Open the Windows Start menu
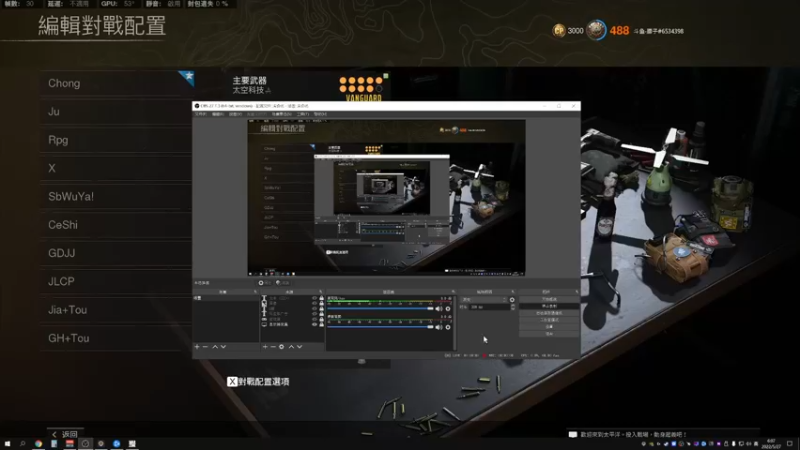Image resolution: width=800 pixels, height=450 pixels. coord(7,444)
